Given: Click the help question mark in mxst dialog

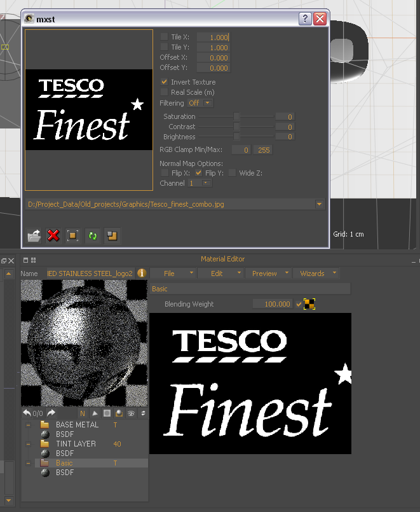Looking at the screenshot, I should click(305, 19).
